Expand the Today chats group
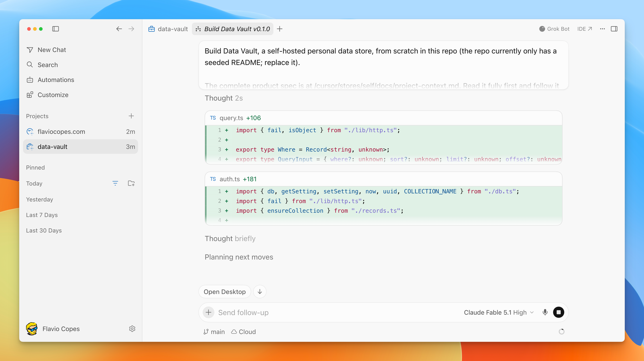This screenshot has height=361, width=644. [x=34, y=183]
